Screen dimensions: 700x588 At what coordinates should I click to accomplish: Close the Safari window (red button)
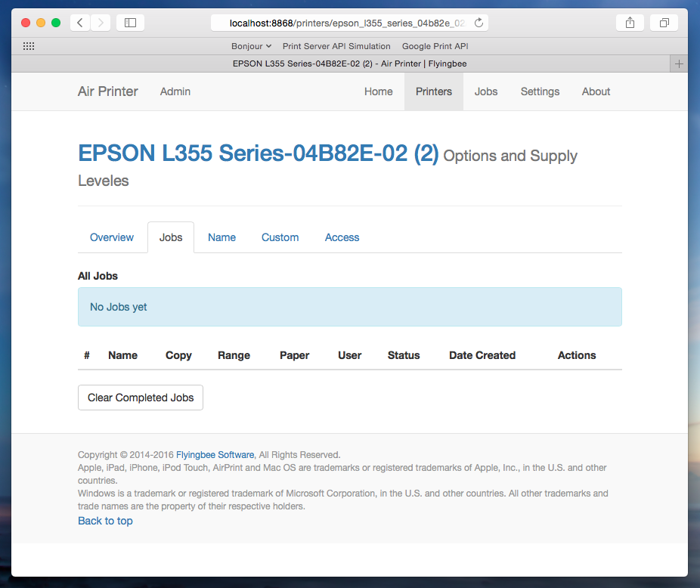pyautogui.click(x=26, y=23)
